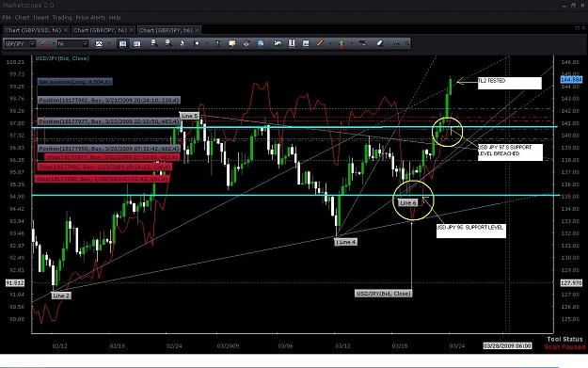Click the zoom in magnifier icon
The height and width of the screenshot is (368, 588).
[x=153, y=43]
